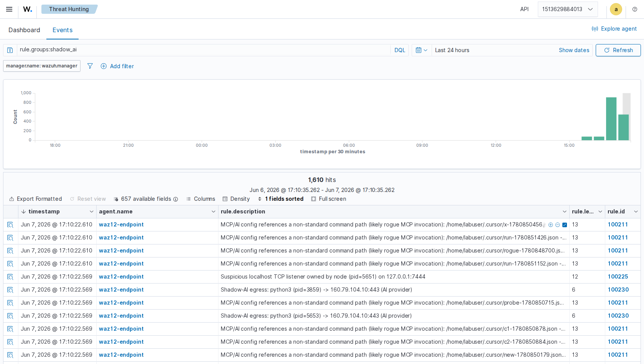Screen dimensions: 644x364
Task: Click the filter options funnel icon
Action: pyautogui.click(x=90, y=66)
